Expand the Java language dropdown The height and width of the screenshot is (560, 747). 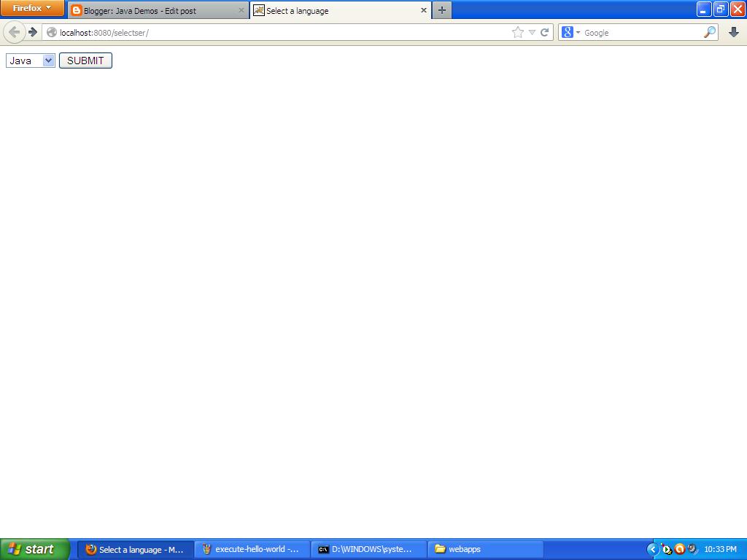coord(31,61)
